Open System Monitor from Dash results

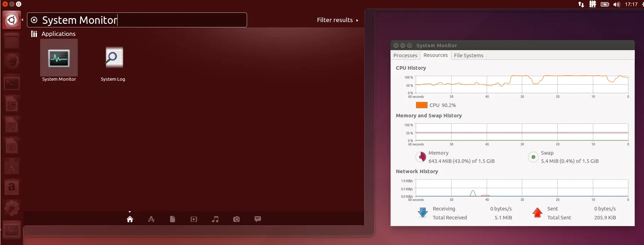(x=59, y=60)
